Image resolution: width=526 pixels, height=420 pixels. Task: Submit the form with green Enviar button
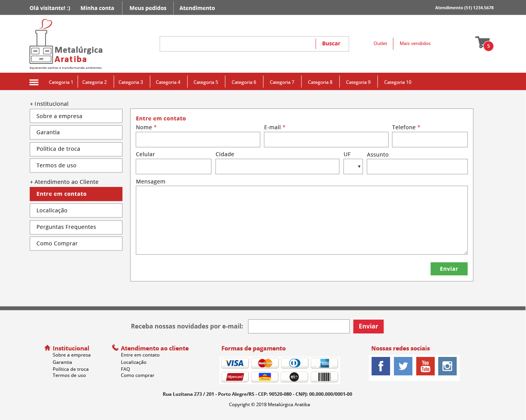click(x=449, y=269)
